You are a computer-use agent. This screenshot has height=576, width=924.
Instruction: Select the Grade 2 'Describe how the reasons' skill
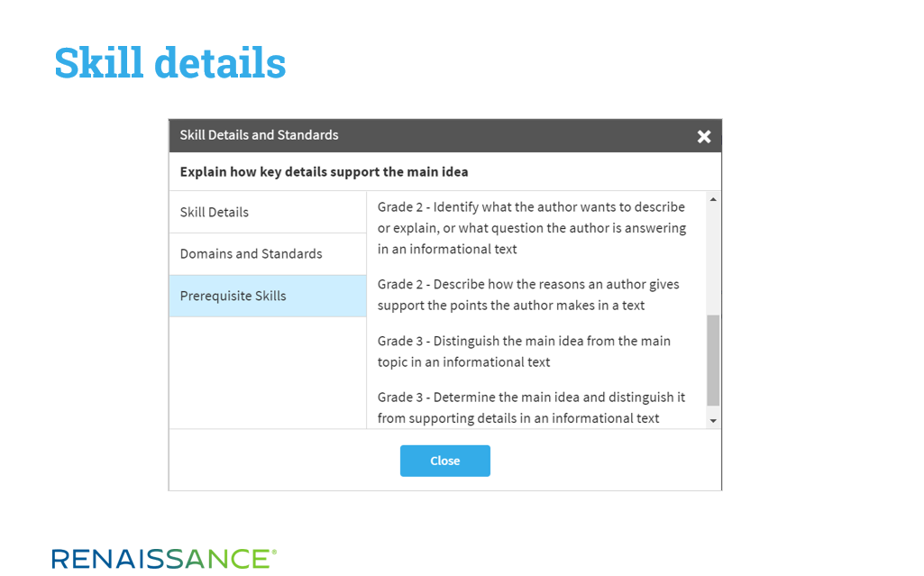pos(528,295)
